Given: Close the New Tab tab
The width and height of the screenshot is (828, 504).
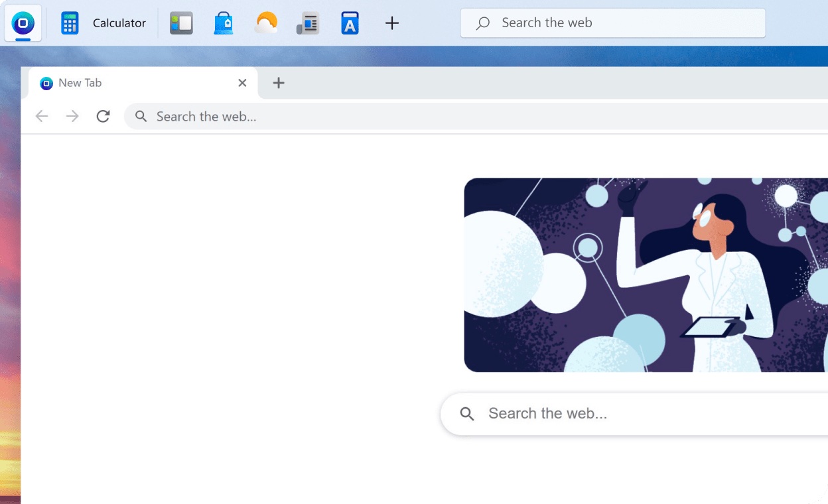Looking at the screenshot, I should (x=242, y=83).
